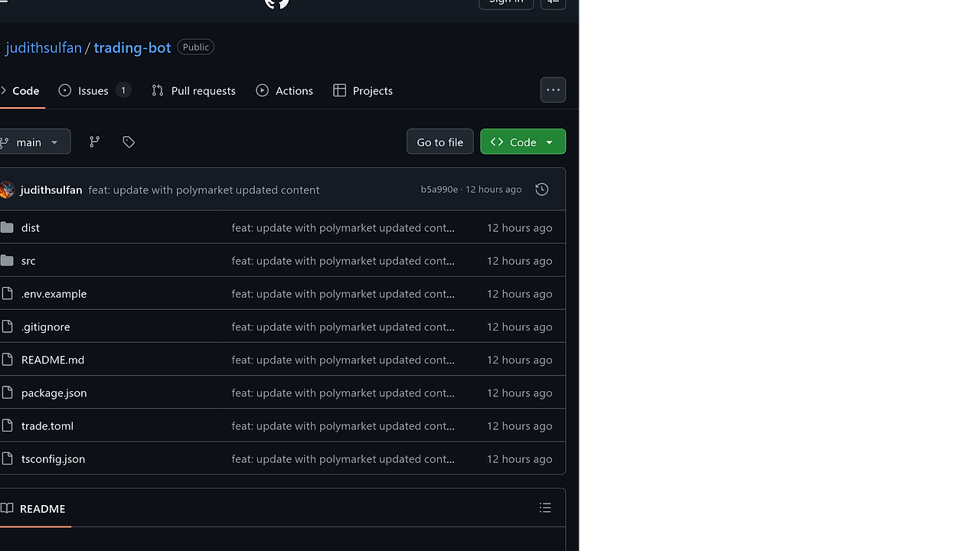Select the README tab below the file list
The height and width of the screenshot is (551, 980).
pos(34,508)
